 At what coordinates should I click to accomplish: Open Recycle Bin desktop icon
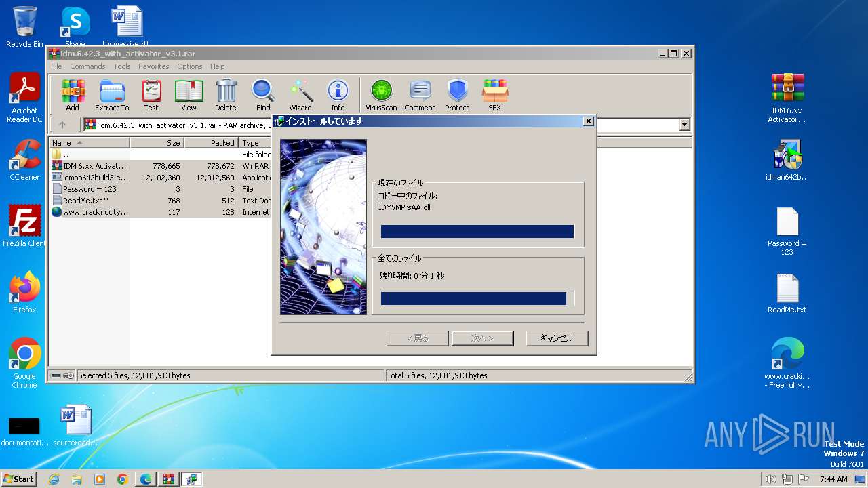(24, 26)
